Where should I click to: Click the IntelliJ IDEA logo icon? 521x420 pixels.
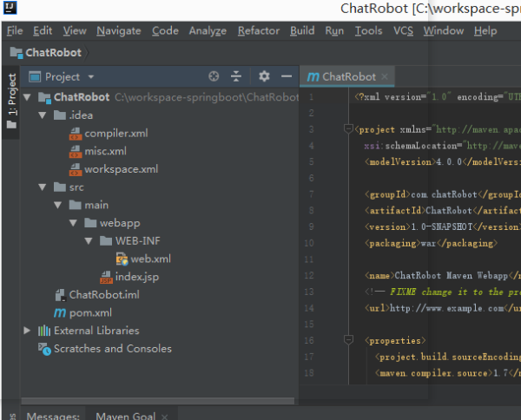[x=10, y=7]
